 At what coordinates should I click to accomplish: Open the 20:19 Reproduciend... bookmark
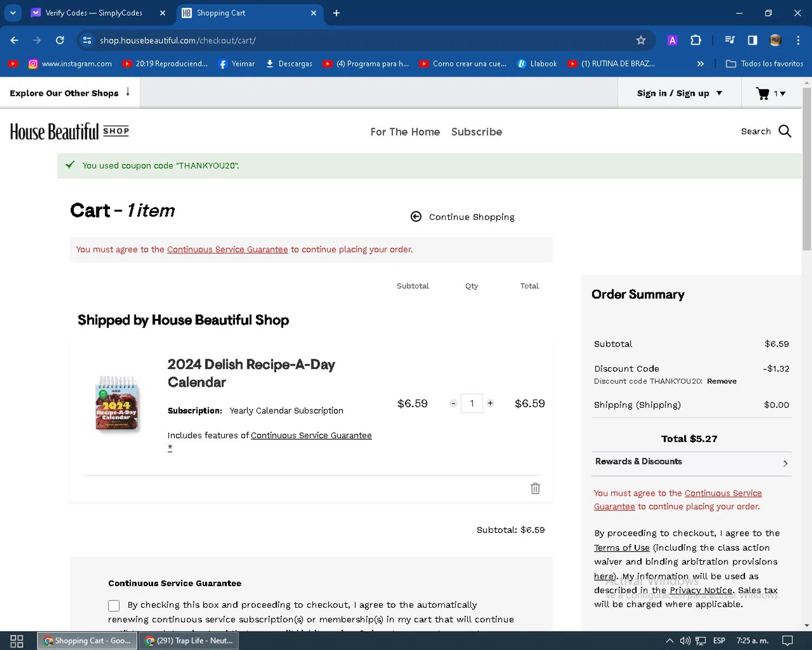coord(165,64)
